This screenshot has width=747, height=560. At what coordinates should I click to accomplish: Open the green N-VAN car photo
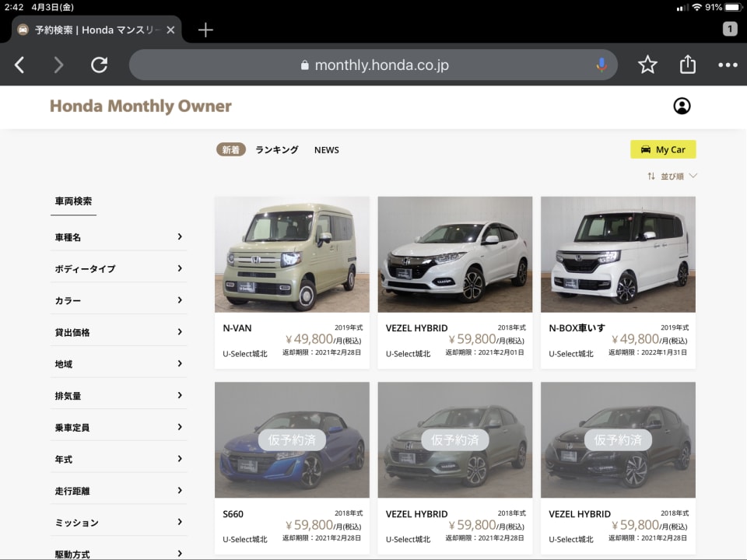pos(292,254)
